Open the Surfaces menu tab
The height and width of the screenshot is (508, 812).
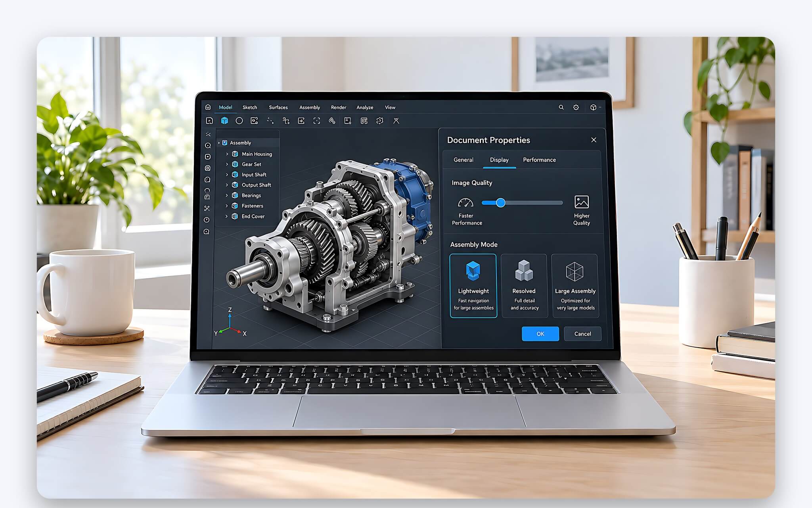tap(278, 107)
